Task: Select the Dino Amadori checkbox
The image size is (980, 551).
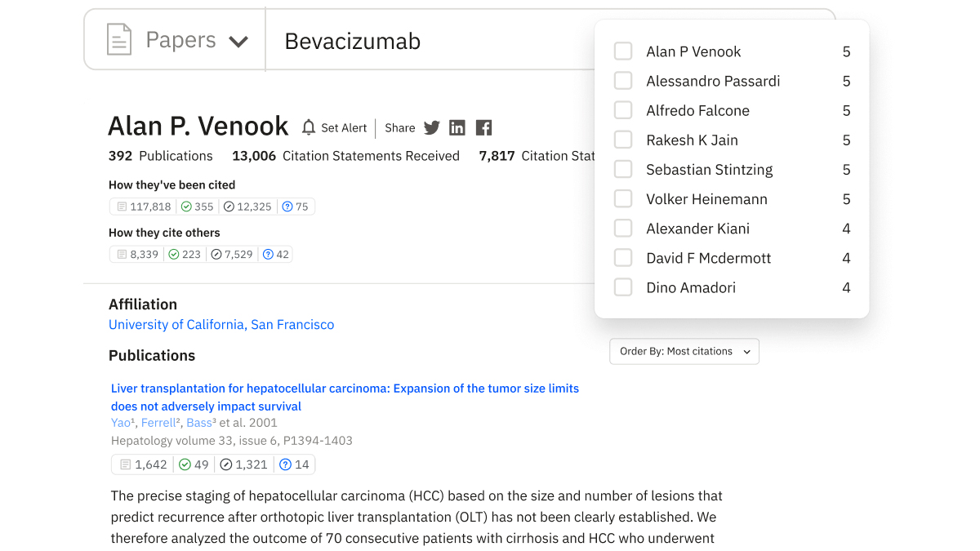Action: [x=623, y=287]
